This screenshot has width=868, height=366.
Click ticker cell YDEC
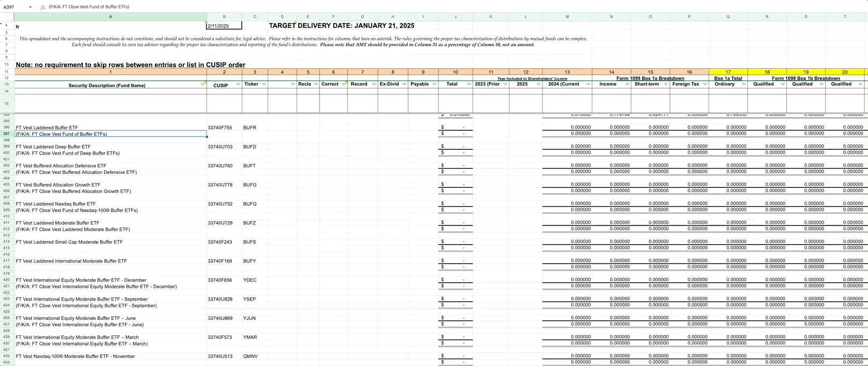255,280
